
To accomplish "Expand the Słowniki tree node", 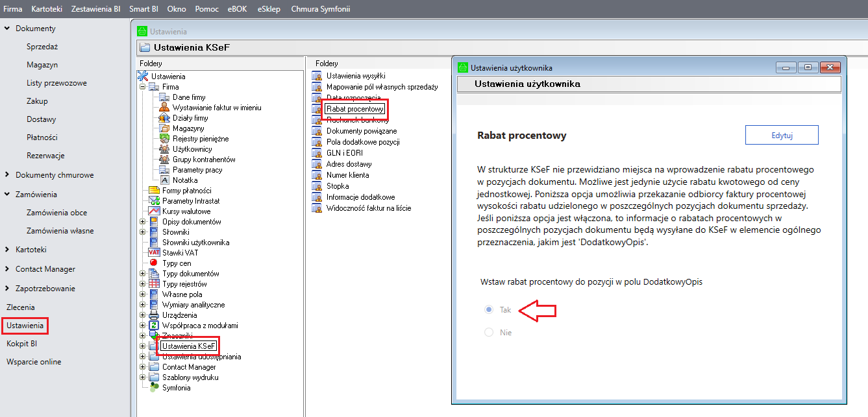I will coord(143,232).
